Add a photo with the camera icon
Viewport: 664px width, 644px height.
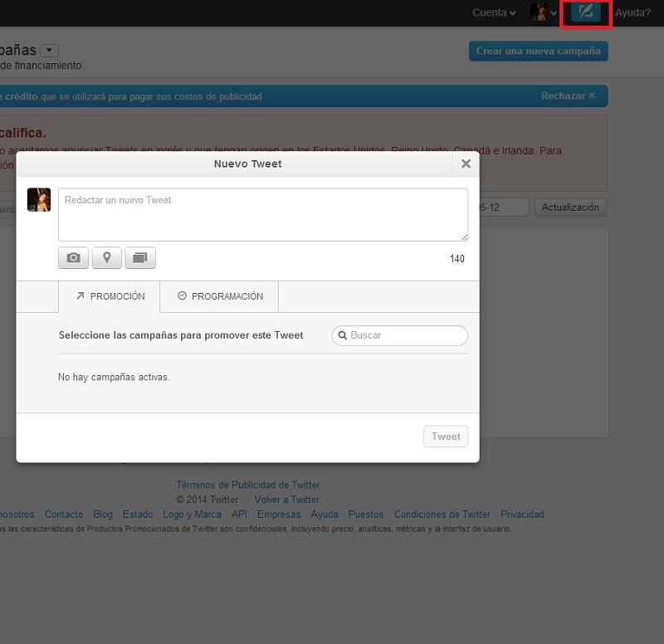tap(74, 258)
